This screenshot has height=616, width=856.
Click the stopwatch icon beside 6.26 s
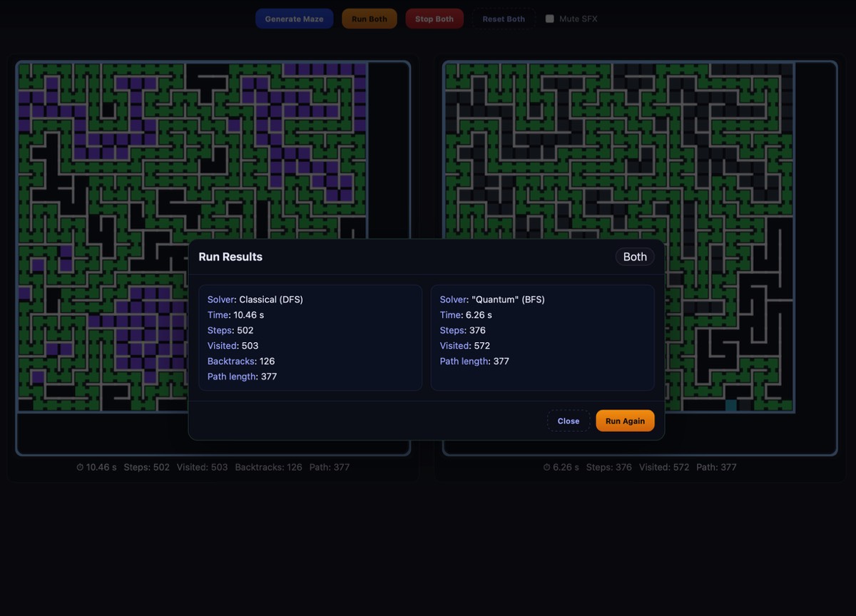[x=546, y=468]
